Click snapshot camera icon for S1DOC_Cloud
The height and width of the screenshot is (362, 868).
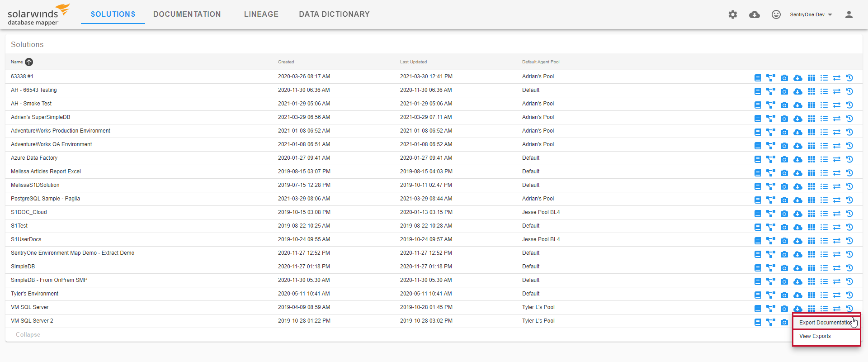point(784,214)
